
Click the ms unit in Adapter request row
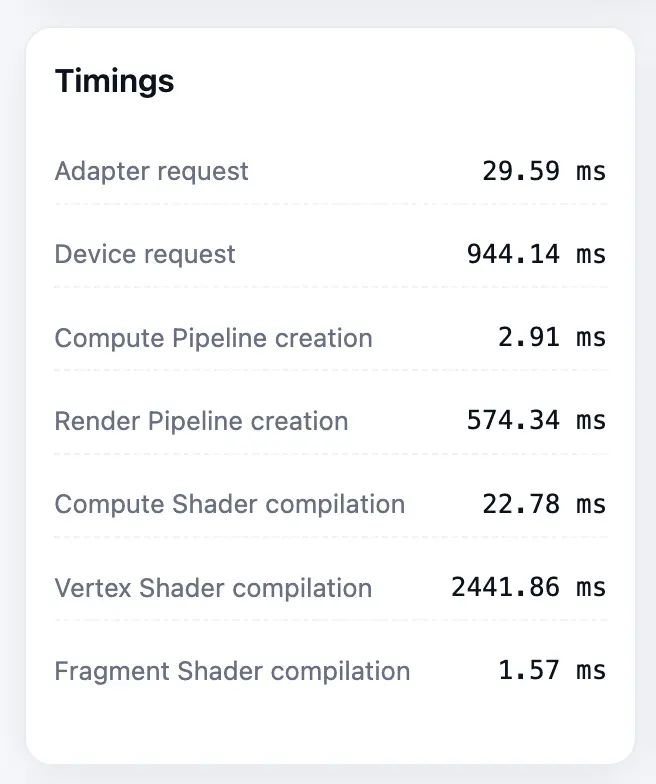pyautogui.click(x=591, y=171)
